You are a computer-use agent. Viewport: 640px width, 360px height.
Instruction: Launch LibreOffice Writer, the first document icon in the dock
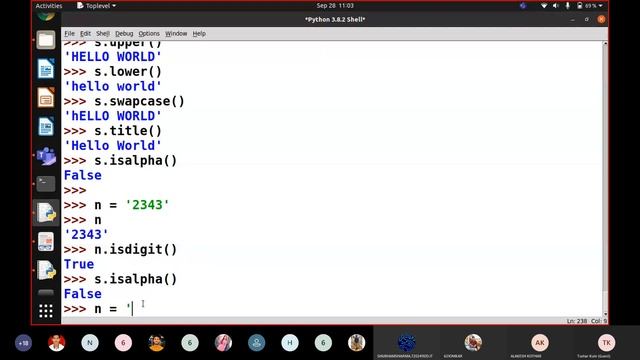[x=46, y=69]
